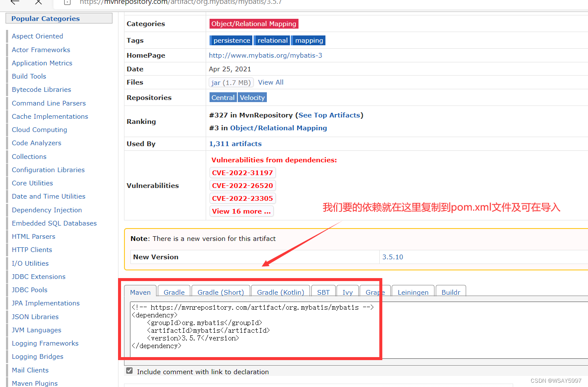Click the persistence tag
This screenshot has height=387, width=588.
[x=231, y=41]
